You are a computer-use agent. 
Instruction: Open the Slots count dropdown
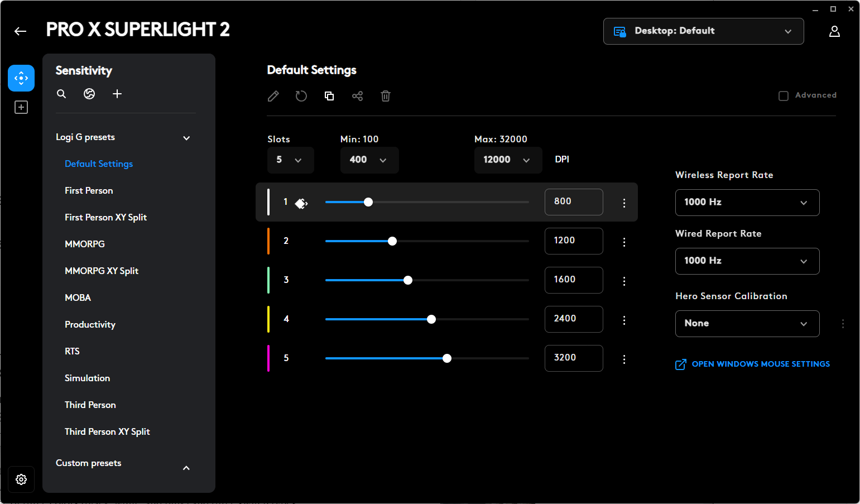click(290, 160)
